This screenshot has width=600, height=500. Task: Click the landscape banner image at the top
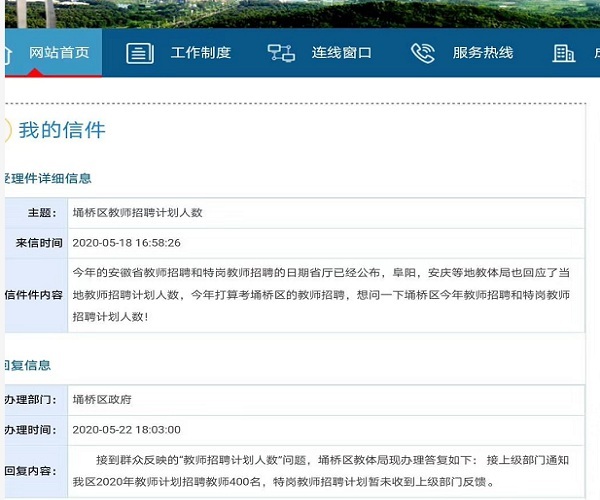pos(300,13)
